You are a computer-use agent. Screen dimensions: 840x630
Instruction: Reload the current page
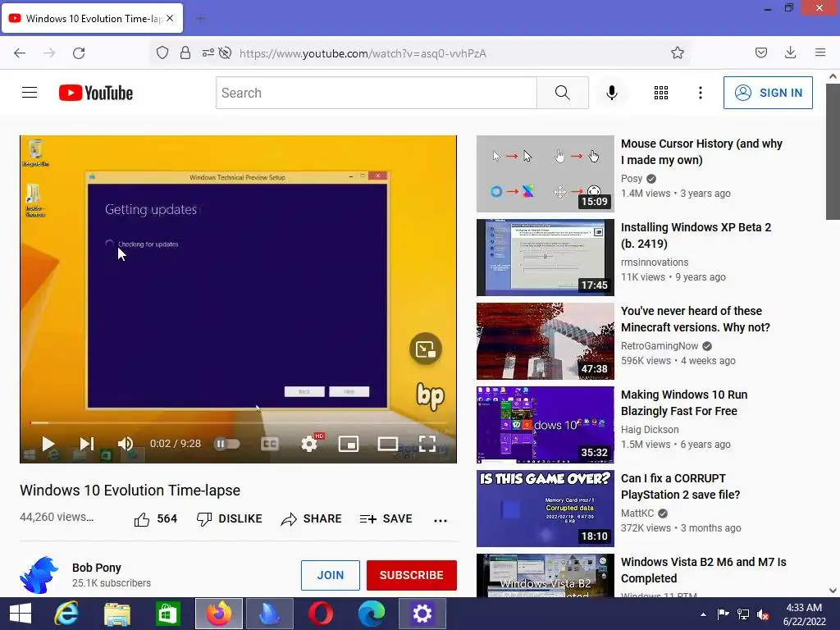[79, 53]
